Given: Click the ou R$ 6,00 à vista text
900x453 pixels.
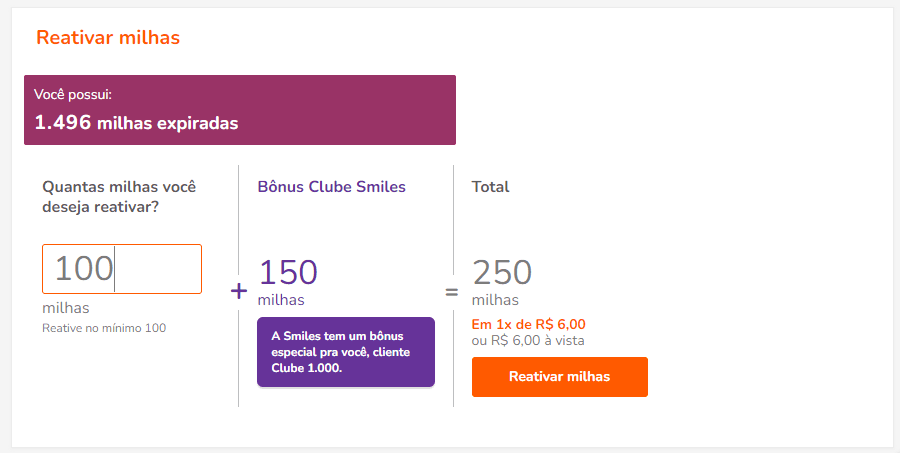Looking at the screenshot, I should (x=528, y=340).
